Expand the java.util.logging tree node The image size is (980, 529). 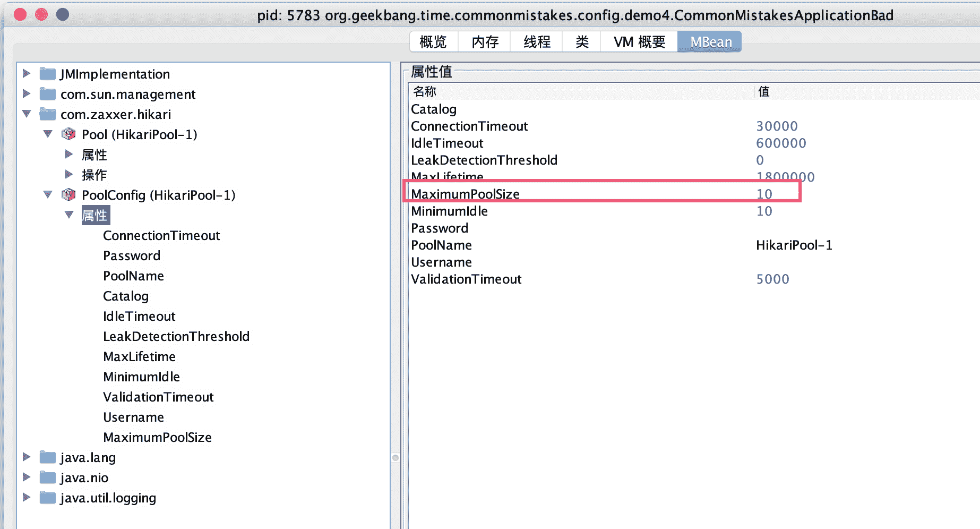pyautogui.click(x=27, y=497)
